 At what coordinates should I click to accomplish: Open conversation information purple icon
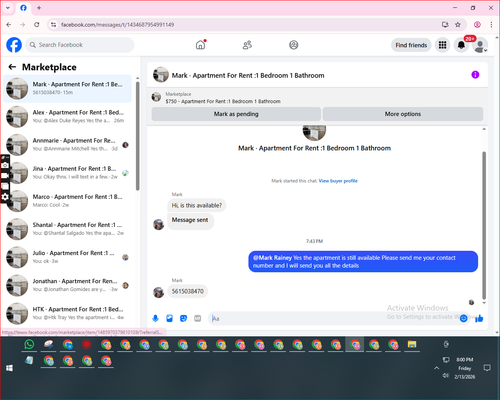pyautogui.click(x=475, y=75)
